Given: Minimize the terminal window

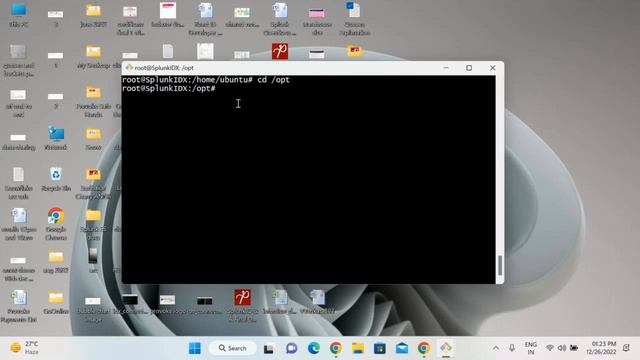Looking at the screenshot, I should tap(446, 68).
